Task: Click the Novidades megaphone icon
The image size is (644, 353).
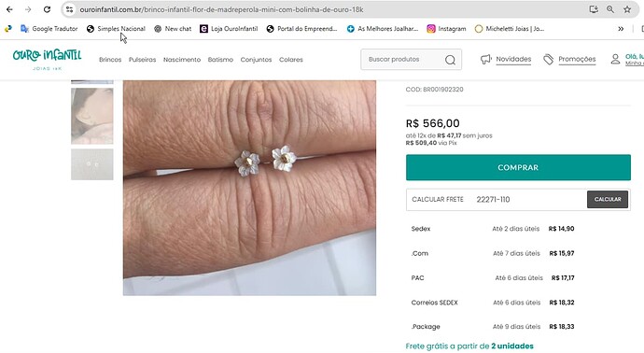Action: [486, 59]
